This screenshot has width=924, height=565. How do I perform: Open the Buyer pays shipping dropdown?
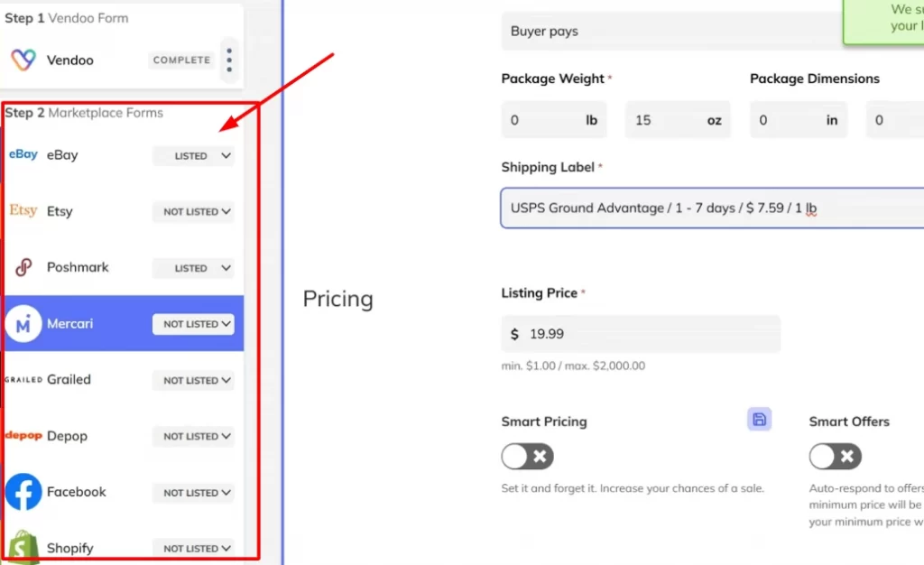pos(671,31)
